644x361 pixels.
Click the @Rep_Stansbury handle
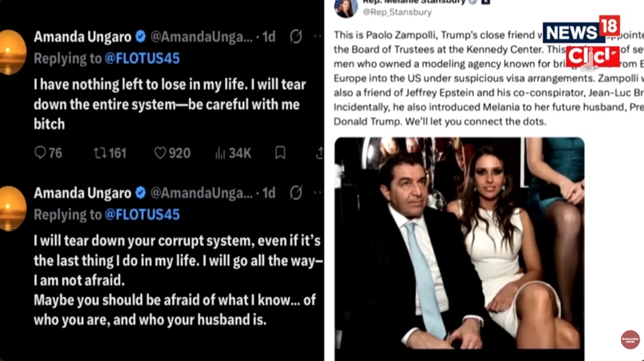coord(397,12)
